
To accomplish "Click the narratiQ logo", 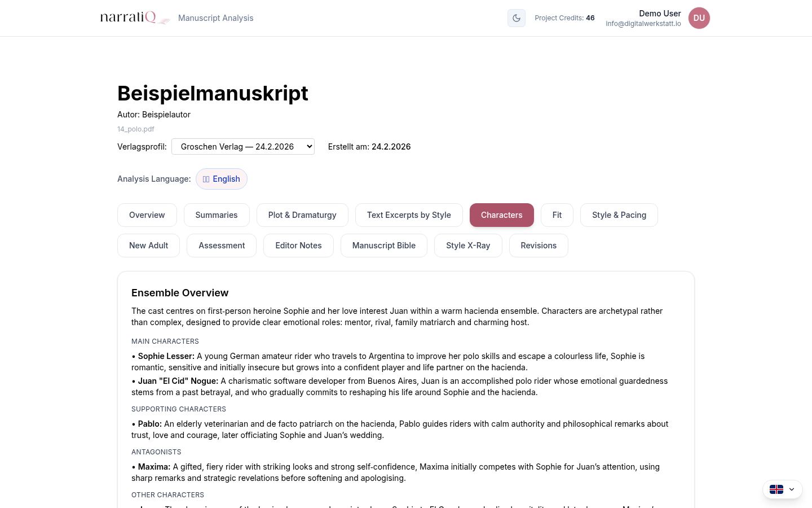I will (134, 18).
